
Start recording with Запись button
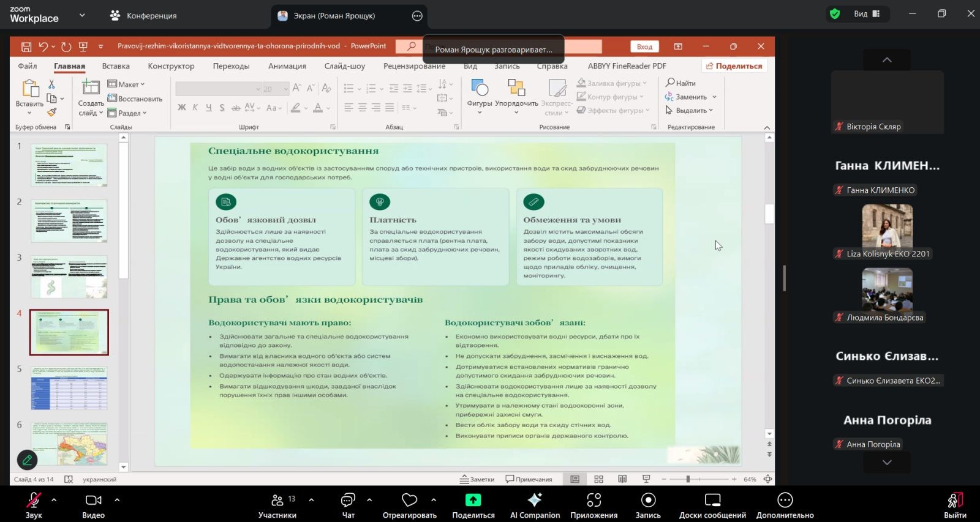click(648, 500)
